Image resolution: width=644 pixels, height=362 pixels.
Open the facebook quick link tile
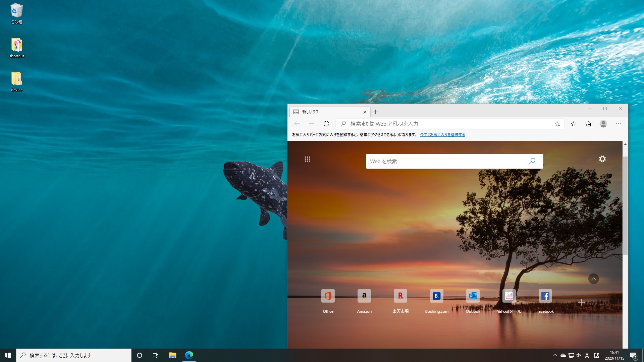click(x=545, y=296)
